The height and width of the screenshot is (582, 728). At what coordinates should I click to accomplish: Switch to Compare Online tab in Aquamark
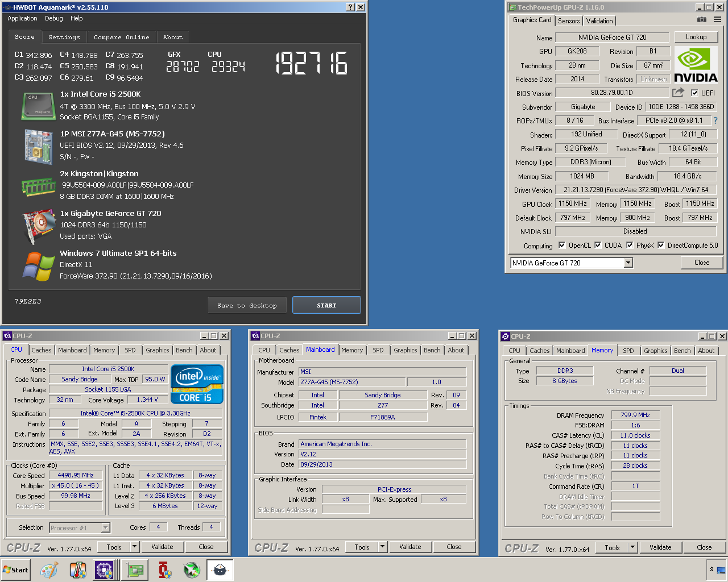121,37
